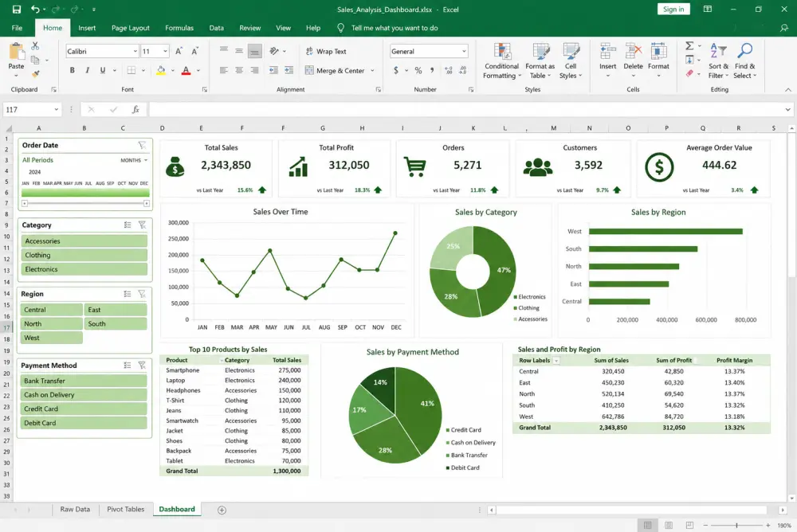Click the Sign in button

tap(673, 9)
